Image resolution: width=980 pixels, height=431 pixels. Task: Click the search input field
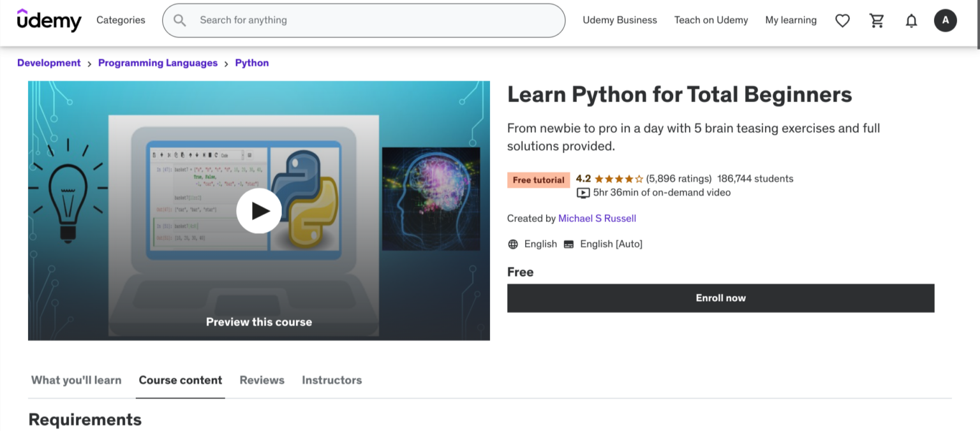click(364, 20)
